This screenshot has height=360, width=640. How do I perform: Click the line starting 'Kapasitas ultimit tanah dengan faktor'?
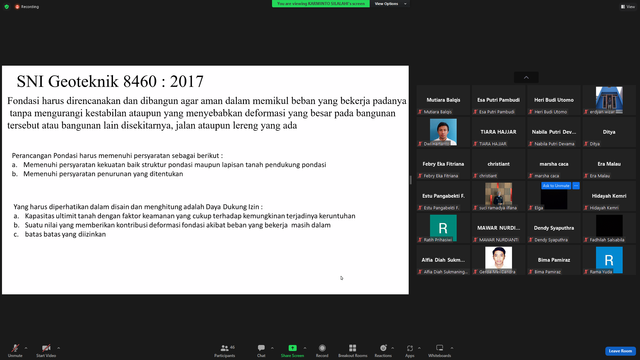tap(190, 216)
